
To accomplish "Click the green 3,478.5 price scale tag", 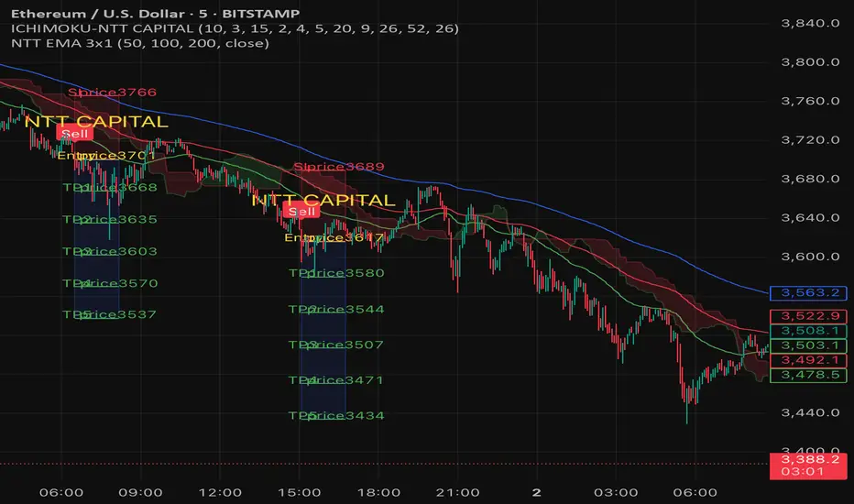I will point(809,375).
